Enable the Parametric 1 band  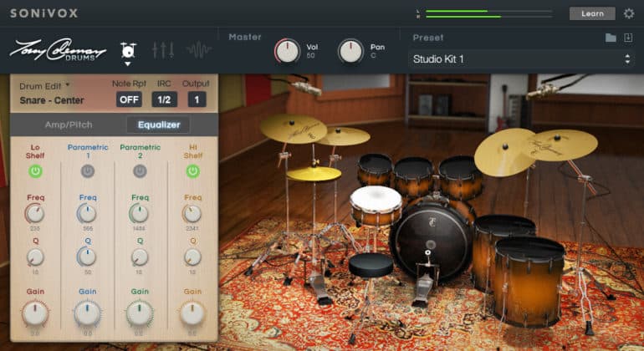(88, 170)
